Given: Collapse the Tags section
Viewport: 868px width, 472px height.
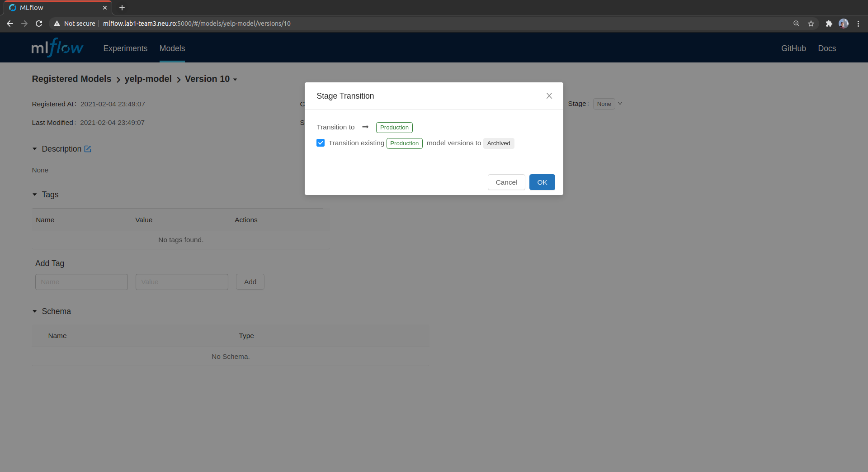Looking at the screenshot, I should (35, 195).
